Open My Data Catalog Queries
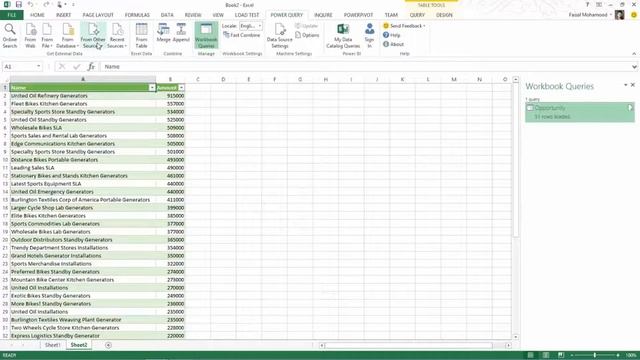Image resolution: width=640 pixels, height=360 pixels. [343, 36]
